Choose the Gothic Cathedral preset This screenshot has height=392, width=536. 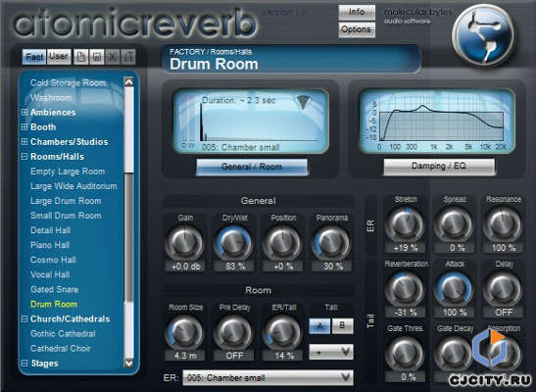[x=63, y=333]
